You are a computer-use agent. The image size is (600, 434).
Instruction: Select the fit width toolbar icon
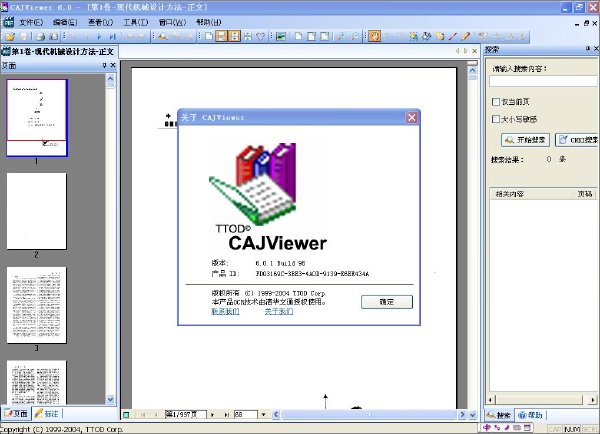221,36
